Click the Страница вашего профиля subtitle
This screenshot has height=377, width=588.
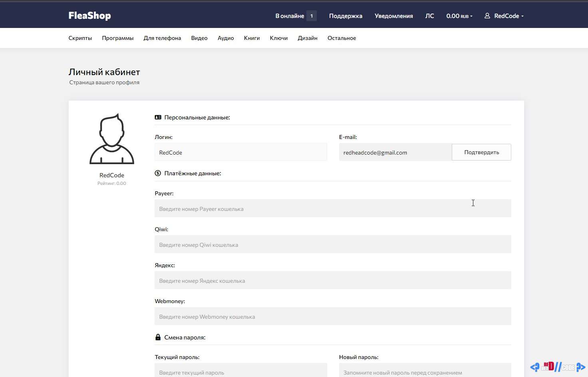(x=104, y=82)
